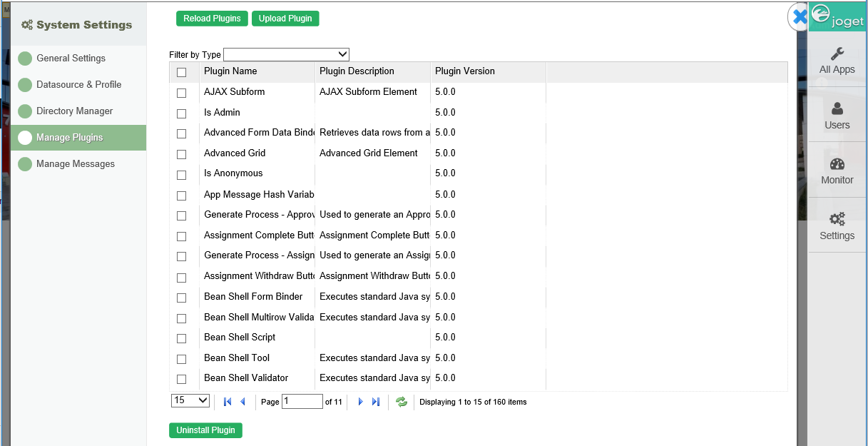Screen dimensions: 868x446
Task: Jump to last page of plugins
Action: coord(376,402)
